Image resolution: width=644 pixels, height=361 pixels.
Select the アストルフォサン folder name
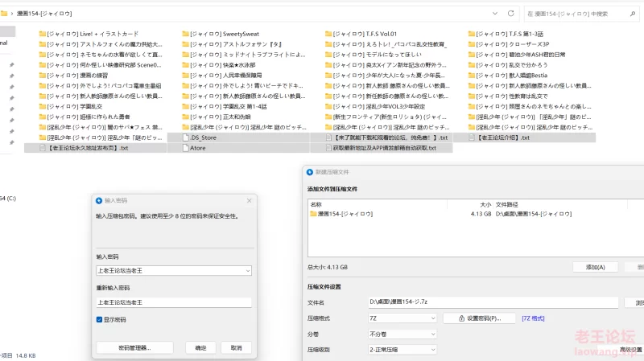(x=236, y=44)
